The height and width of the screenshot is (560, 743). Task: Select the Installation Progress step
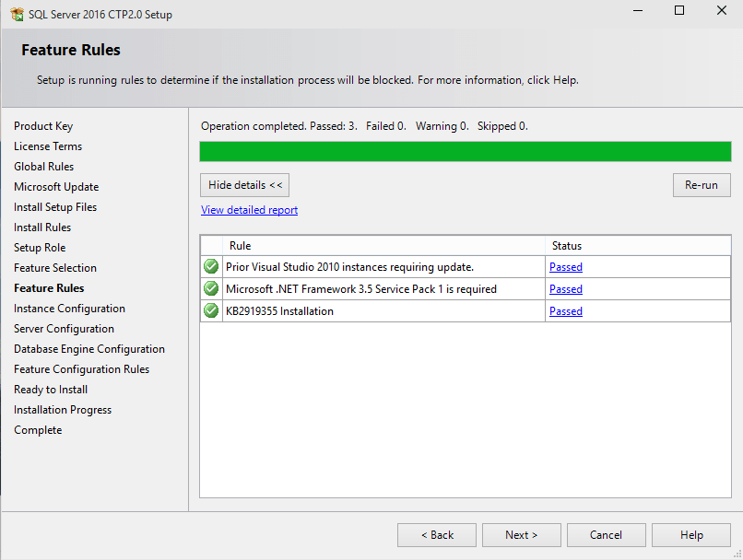(x=63, y=410)
